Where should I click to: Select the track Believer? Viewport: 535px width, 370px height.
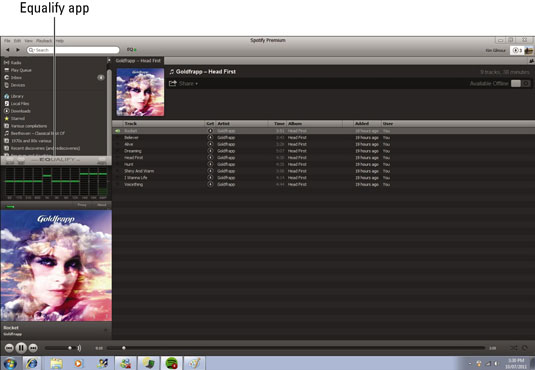131,138
